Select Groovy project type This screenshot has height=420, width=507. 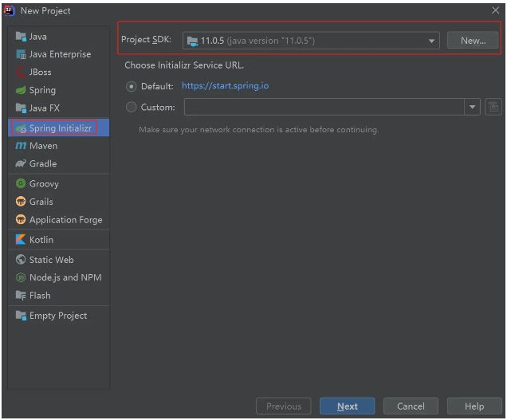58,183
